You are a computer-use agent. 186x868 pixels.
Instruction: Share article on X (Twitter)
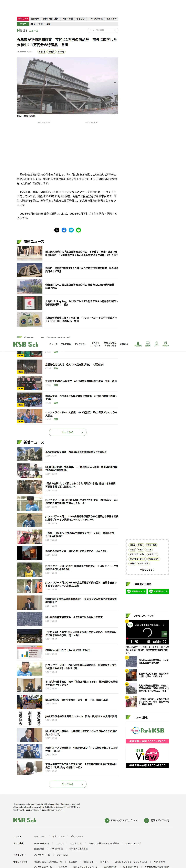[x=57, y=230]
